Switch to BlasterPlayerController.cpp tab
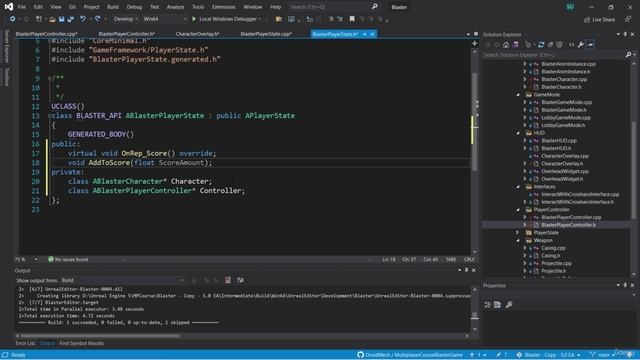Screen dimensions: 640x360 [x=46, y=34]
